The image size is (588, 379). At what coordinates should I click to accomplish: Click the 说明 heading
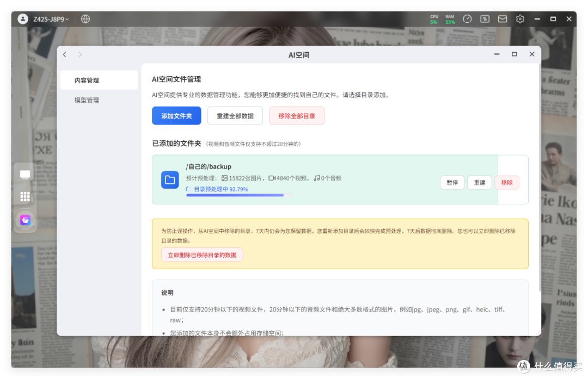pos(167,293)
